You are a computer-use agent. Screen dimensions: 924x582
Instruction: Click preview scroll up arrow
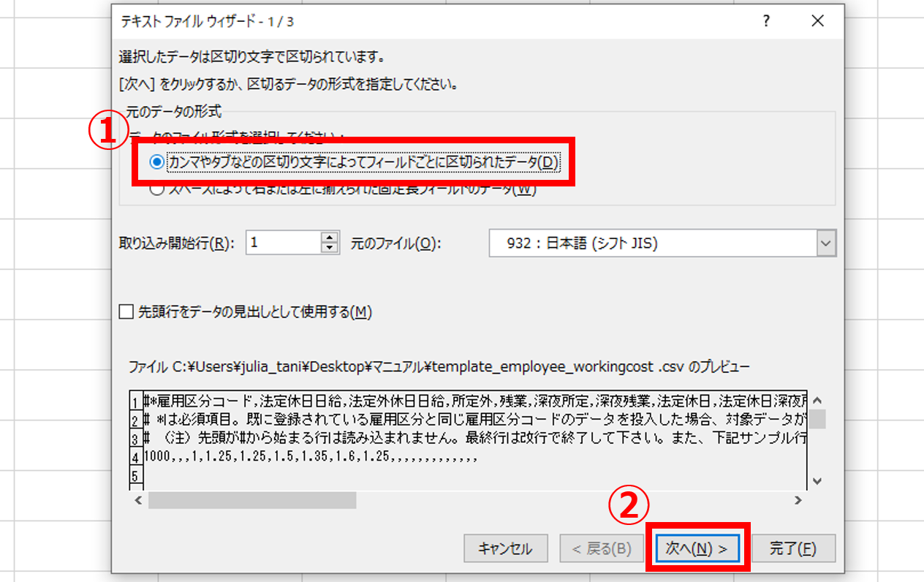coord(817,401)
